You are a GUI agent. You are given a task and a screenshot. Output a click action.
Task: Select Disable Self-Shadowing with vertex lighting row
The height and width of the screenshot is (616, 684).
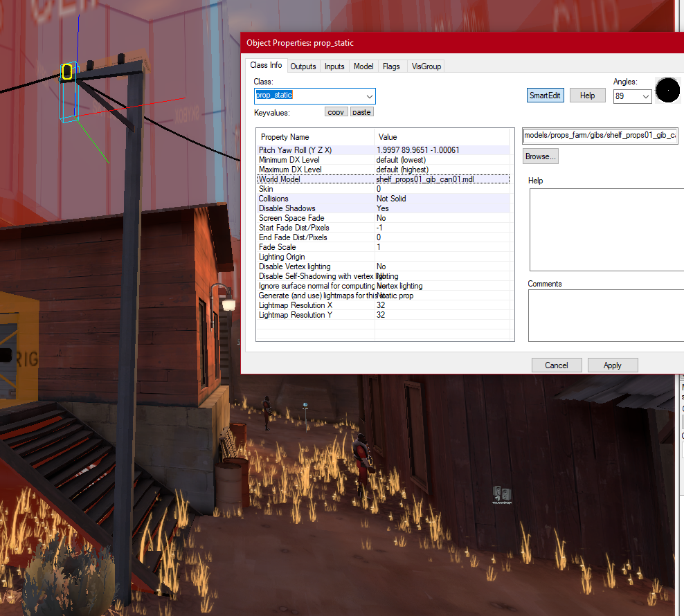[383, 276]
